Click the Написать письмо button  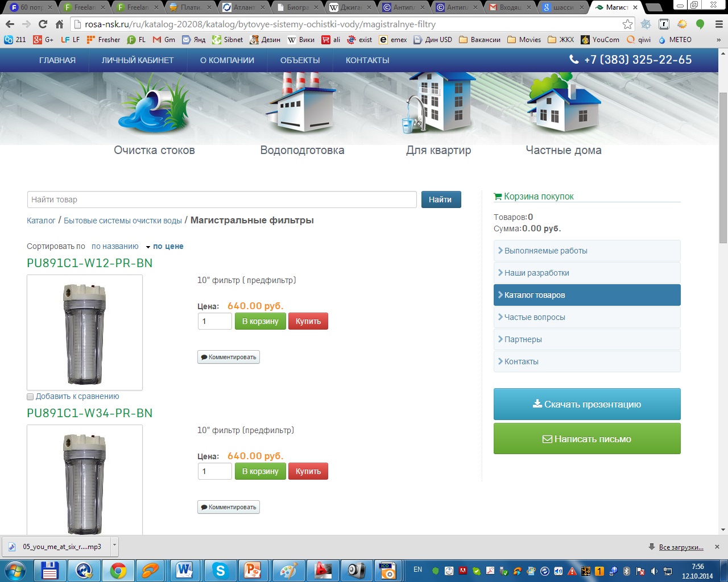tap(587, 439)
